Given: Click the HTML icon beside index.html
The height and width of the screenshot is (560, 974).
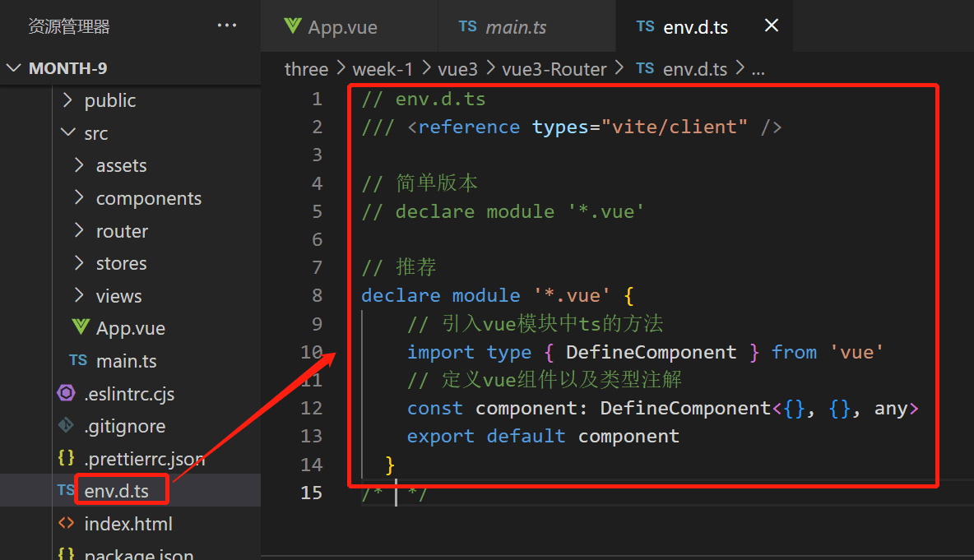Looking at the screenshot, I should 67,524.
